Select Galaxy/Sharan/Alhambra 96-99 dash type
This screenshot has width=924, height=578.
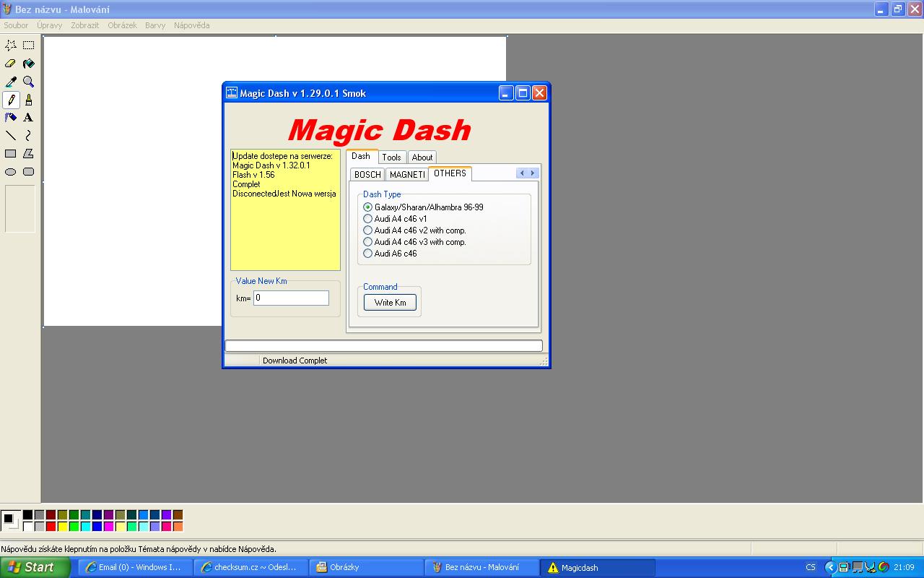(423, 207)
